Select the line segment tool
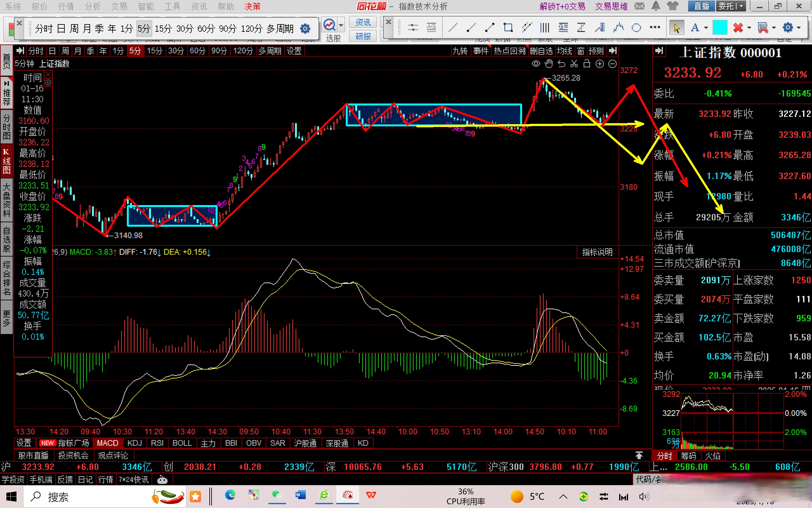Viewport: 812px width, 508px height. click(490, 28)
